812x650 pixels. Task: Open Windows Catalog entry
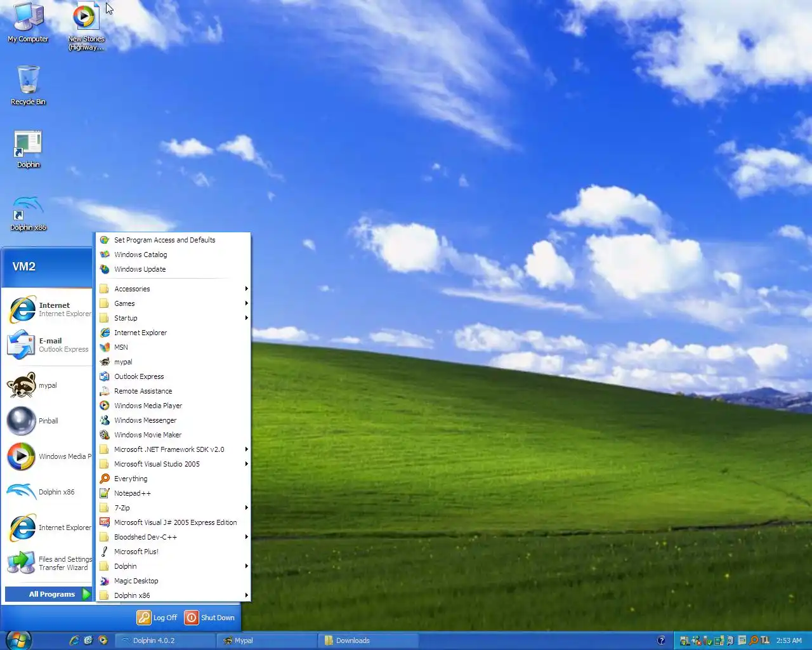pos(173,255)
